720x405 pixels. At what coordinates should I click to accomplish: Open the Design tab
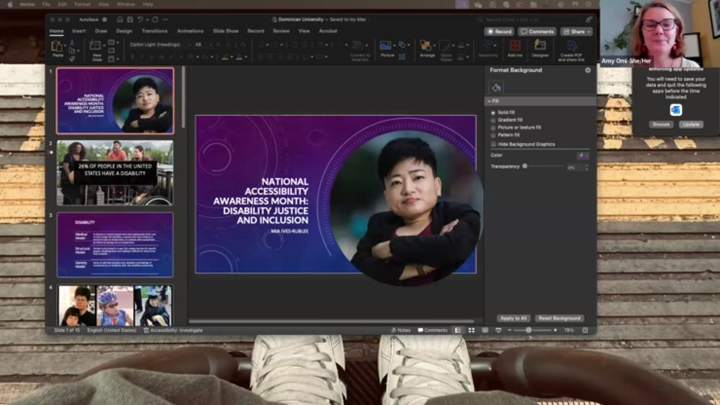click(x=124, y=31)
